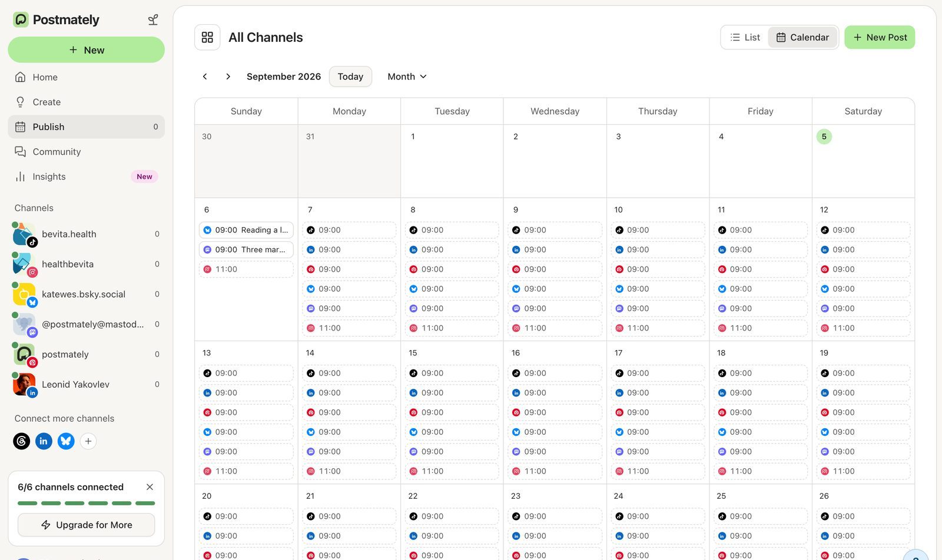Open the Three mar... post on September 6
The width and height of the screenshot is (942, 560).
(246, 249)
